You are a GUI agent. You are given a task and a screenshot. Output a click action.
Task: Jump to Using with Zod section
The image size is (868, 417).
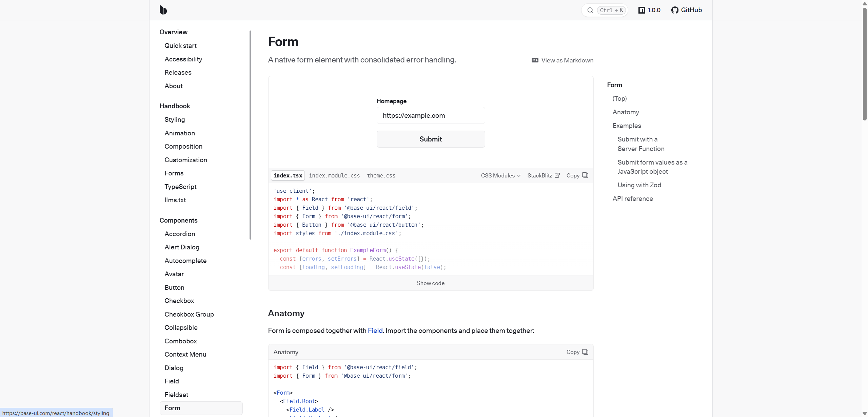coord(639,185)
